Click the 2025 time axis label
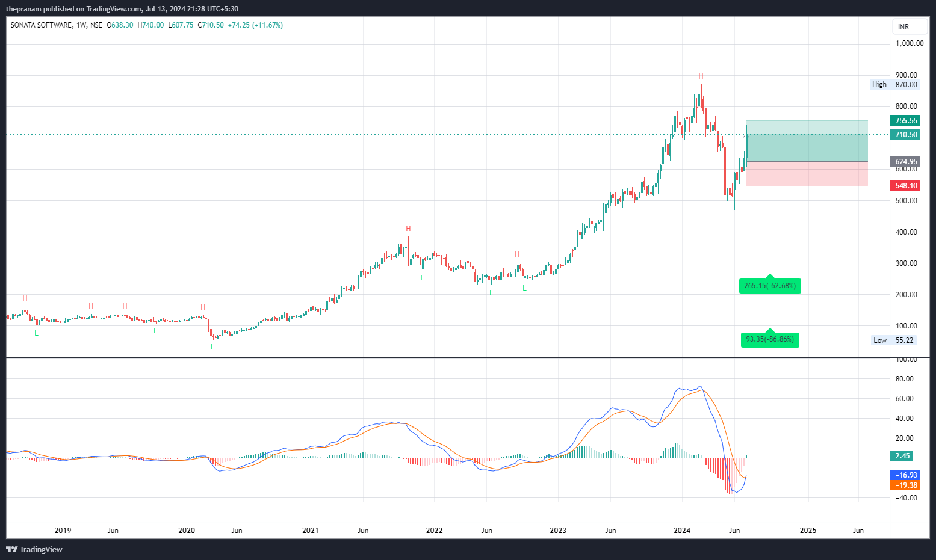This screenshot has height=560, width=936. [808, 531]
